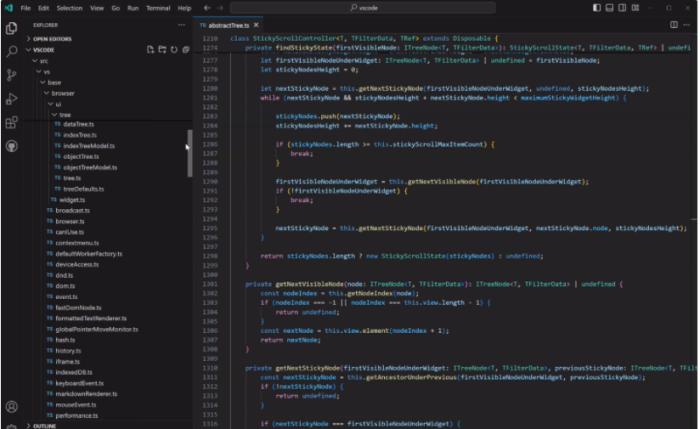
Task: Collapse the tree folder in Explorer
Action: click(x=64, y=114)
